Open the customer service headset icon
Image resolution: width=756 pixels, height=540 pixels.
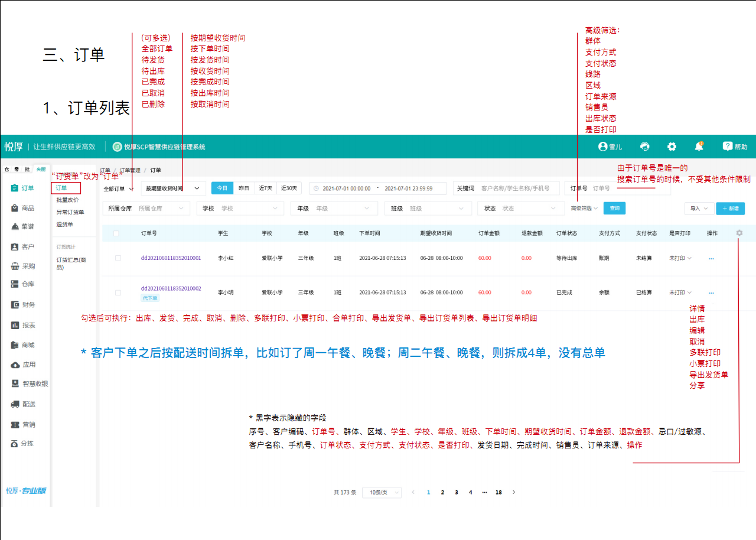click(x=645, y=147)
